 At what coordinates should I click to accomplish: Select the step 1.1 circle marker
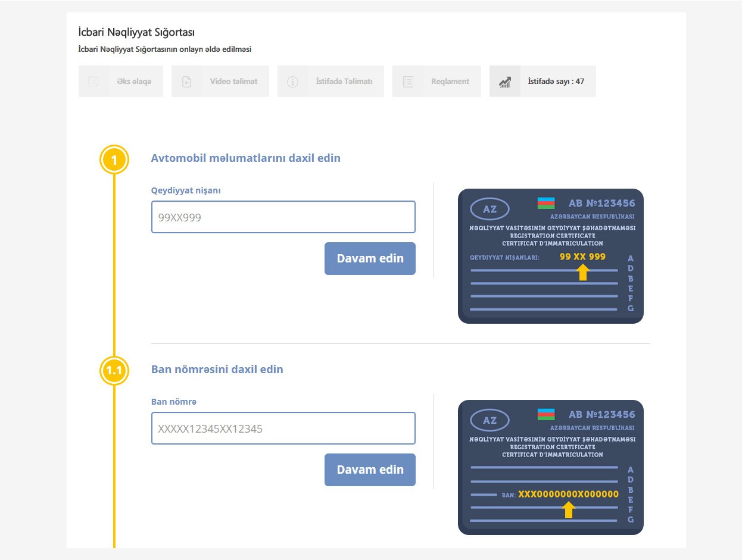click(x=114, y=371)
